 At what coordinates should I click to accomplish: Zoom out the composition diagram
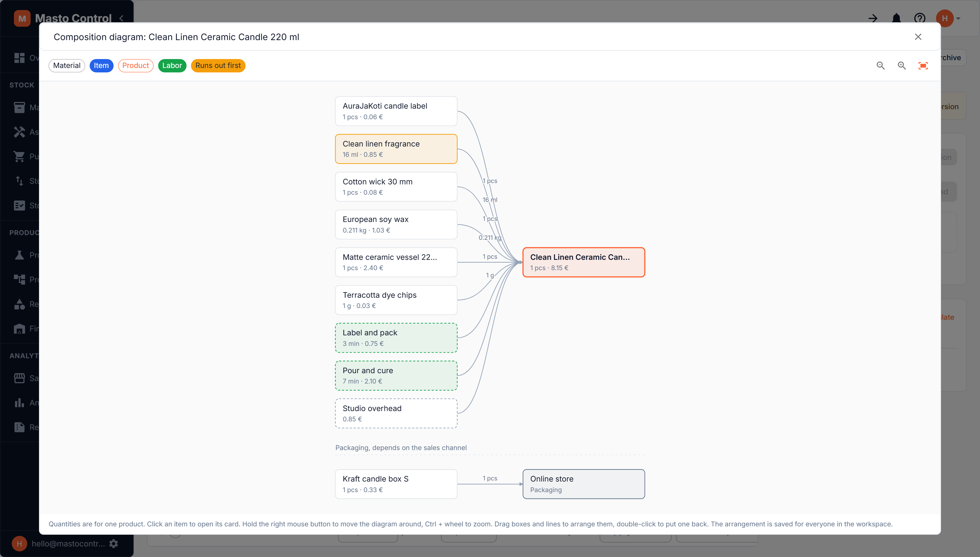(x=880, y=65)
